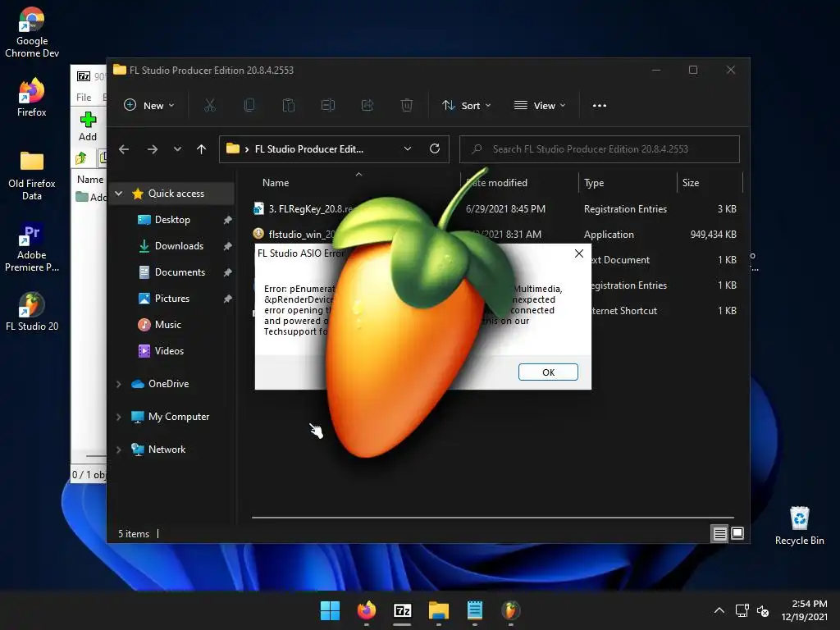
Task: Switch to 7-Zip on taskbar
Action: 402,610
